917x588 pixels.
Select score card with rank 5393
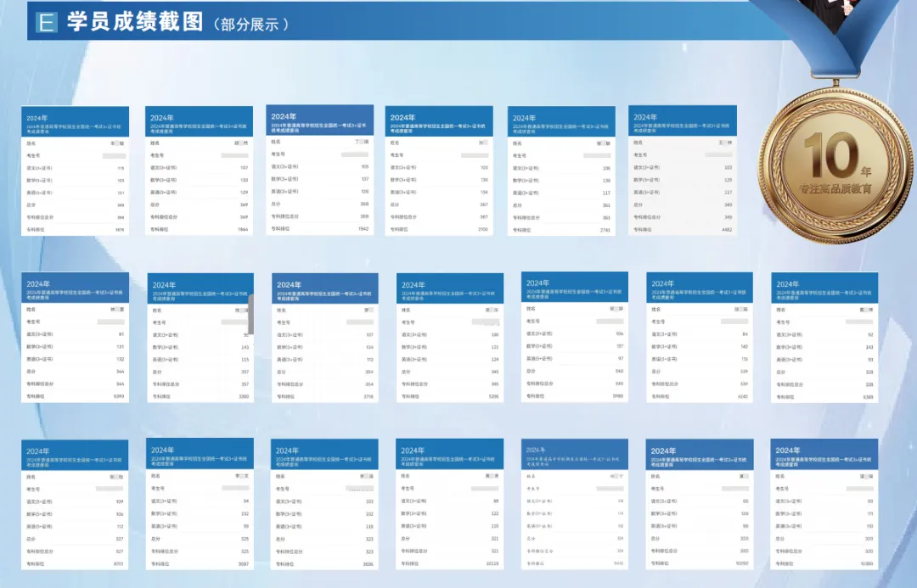(x=75, y=337)
